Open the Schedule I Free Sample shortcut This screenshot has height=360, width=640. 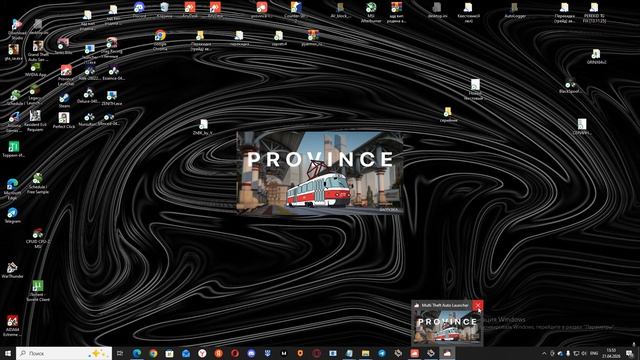point(38,183)
